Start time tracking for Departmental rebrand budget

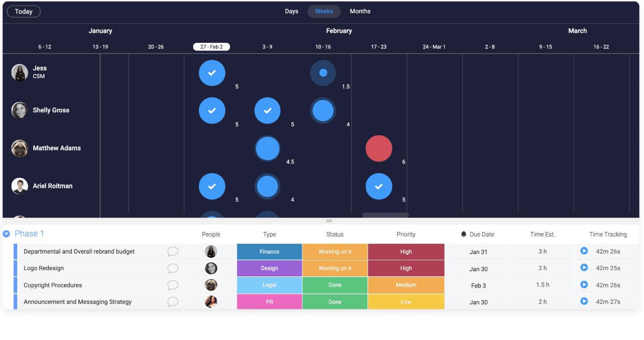(584, 251)
